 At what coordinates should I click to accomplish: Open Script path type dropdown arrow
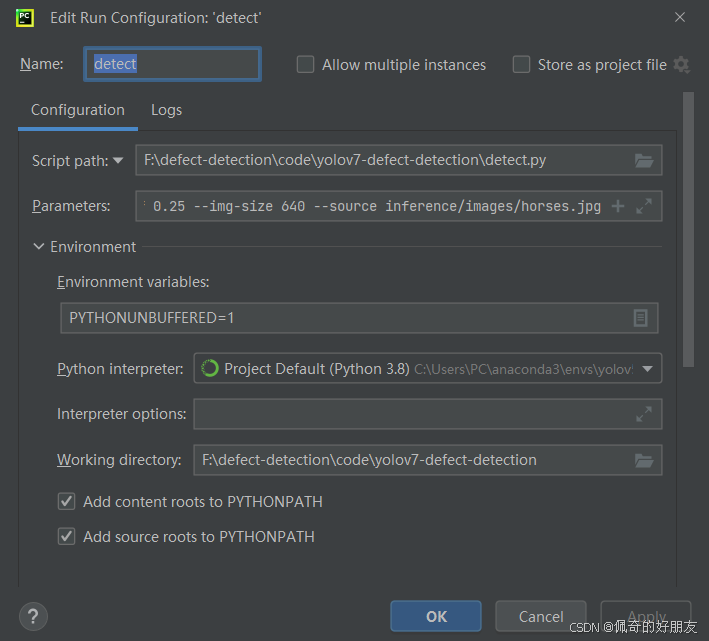pyautogui.click(x=118, y=160)
